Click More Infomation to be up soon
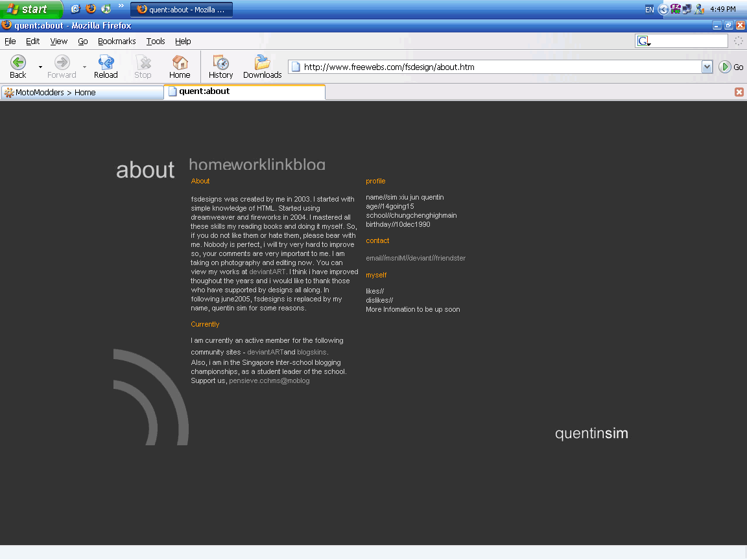The height and width of the screenshot is (560, 747). coord(412,310)
